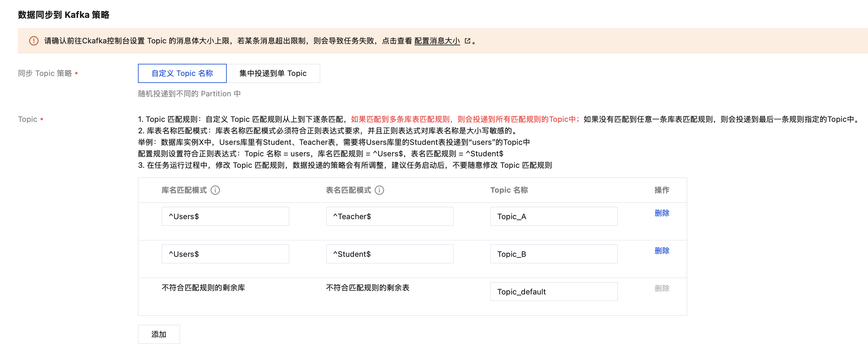This screenshot has height=349, width=868.
Task: Click the warning icon in the alert banner
Action: coord(34,41)
